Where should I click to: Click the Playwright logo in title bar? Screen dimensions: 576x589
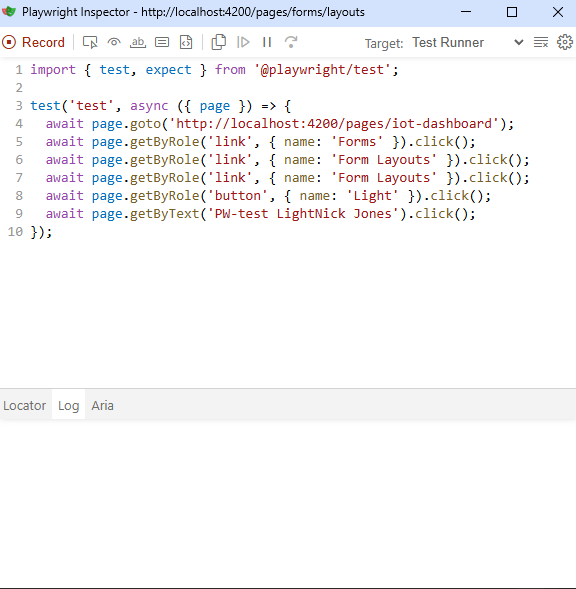tap(9, 12)
